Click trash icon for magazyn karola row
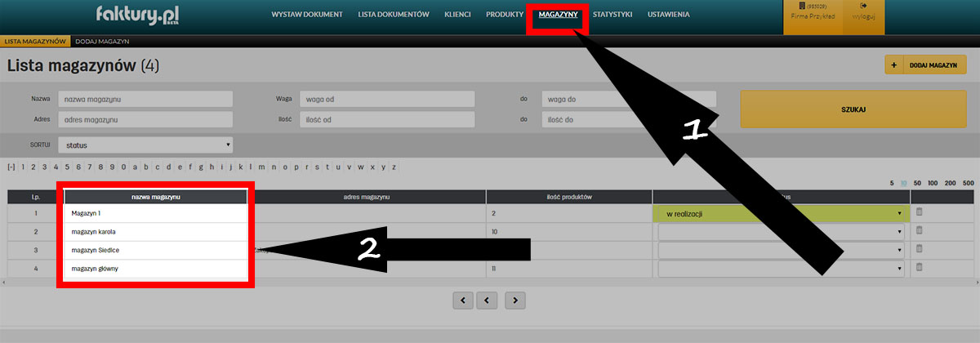The image size is (980, 343). point(919,231)
